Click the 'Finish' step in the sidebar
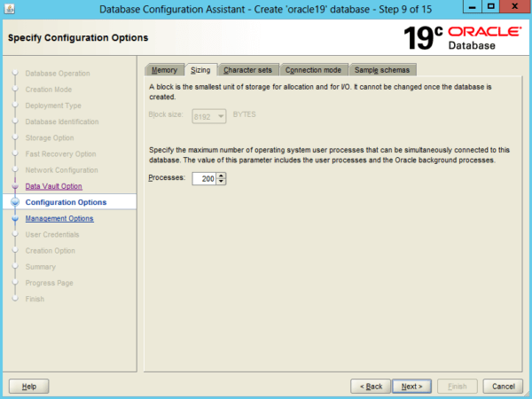The height and width of the screenshot is (399, 532). coord(35,299)
